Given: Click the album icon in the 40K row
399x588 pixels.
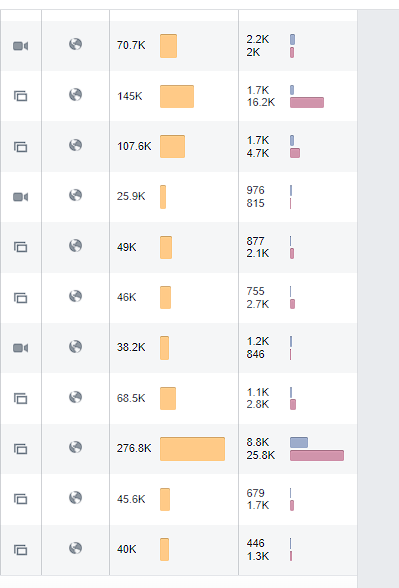Looking at the screenshot, I should [x=21, y=550].
